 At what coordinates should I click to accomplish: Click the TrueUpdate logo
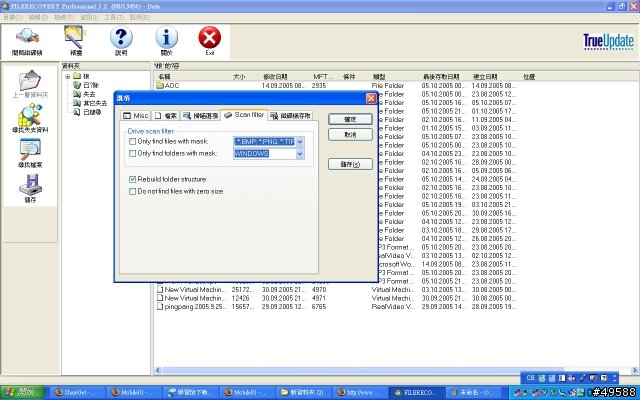[609, 42]
